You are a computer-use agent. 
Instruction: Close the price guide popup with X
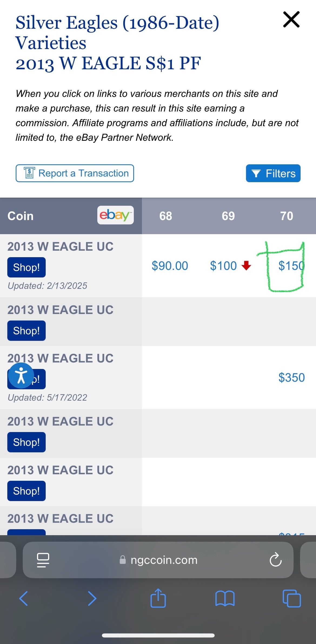(291, 19)
